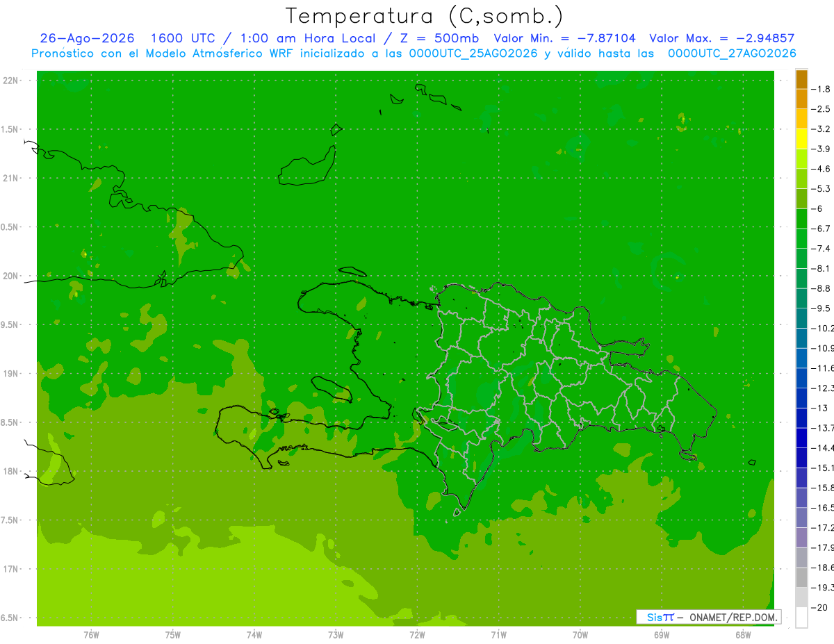Click the "22N" latitude label
The image size is (834, 644).
pos(11,81)
